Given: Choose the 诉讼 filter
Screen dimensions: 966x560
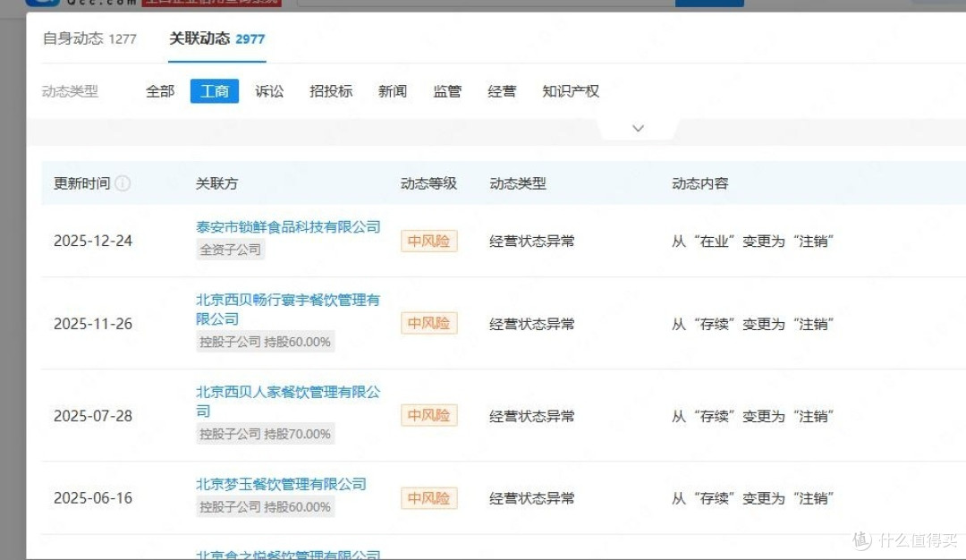Looking at the screenshot, I should pyautogui.click(x=269, y=91).
